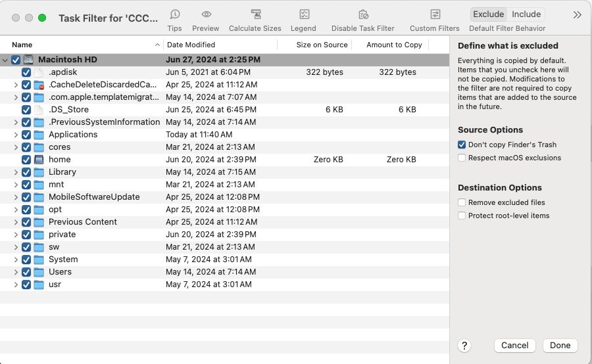Open Custom Filters from the toolbar
Screen dimensions: 592x364
pos(435,14)
